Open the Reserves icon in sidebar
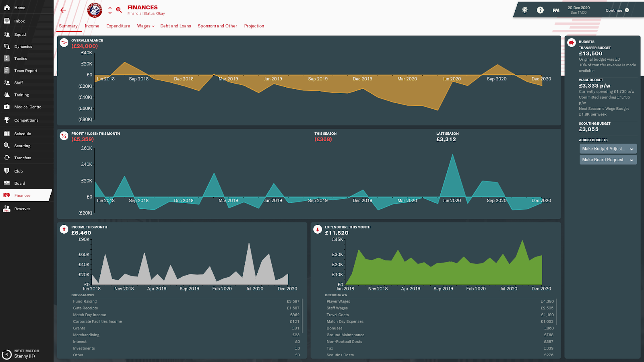The image size is (644, 362). pos(7,208)
